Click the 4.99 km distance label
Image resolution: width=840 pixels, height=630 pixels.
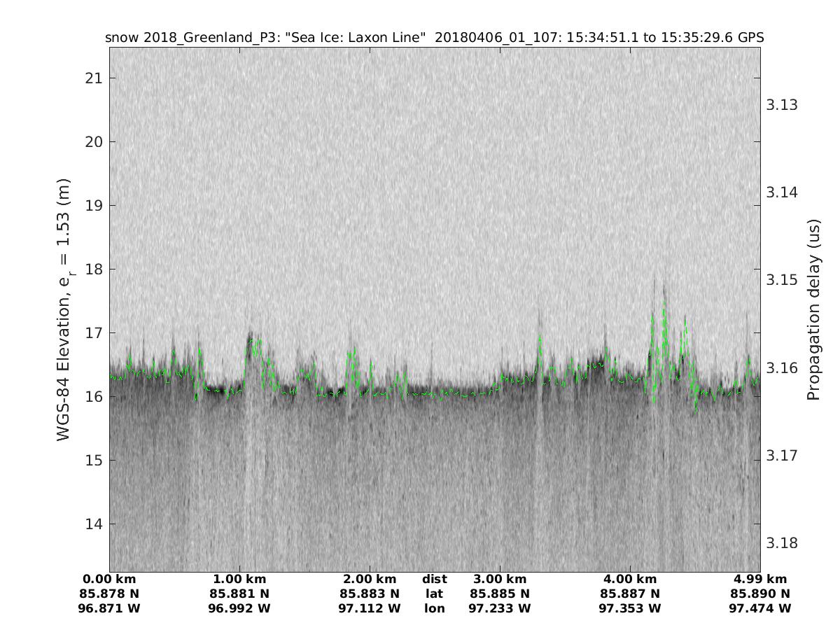tap(760, 579)
